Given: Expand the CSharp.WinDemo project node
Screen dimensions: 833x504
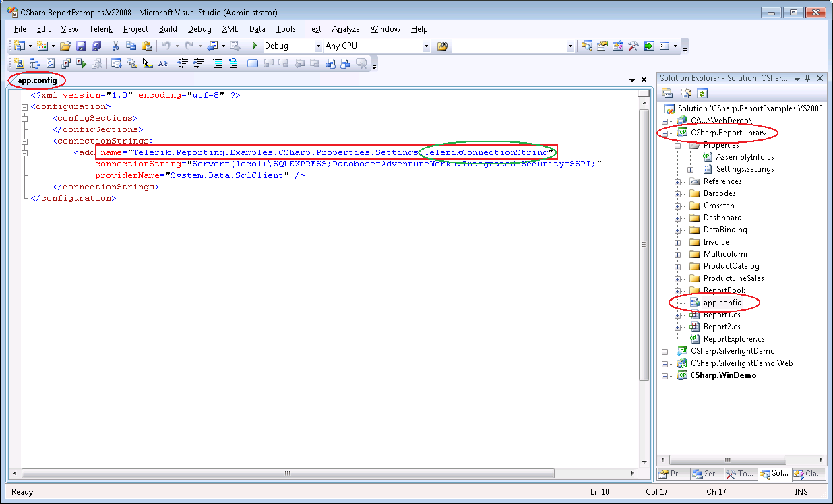Looking at the screenshot, I should pos(665,375).
